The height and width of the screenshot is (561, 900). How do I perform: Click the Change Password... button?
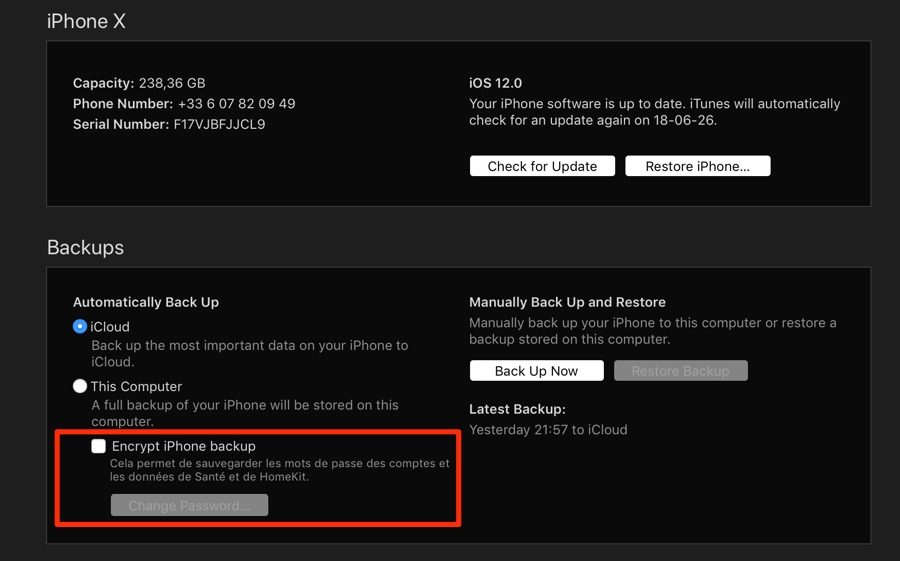pyautogui.click(x=189, y=505)
